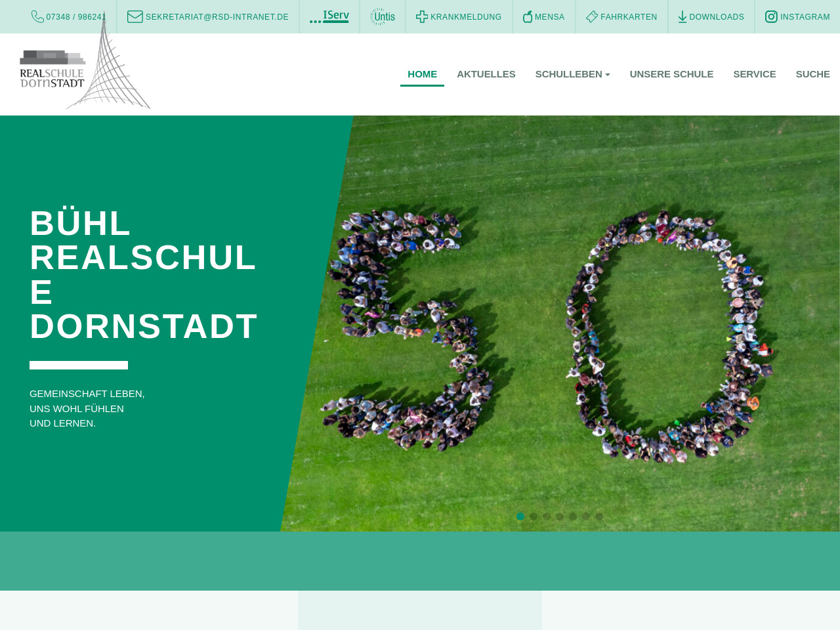Open the Service navigation item
Image resolution: width=840 pixels, height=630 pixels.
coord(754,74)
